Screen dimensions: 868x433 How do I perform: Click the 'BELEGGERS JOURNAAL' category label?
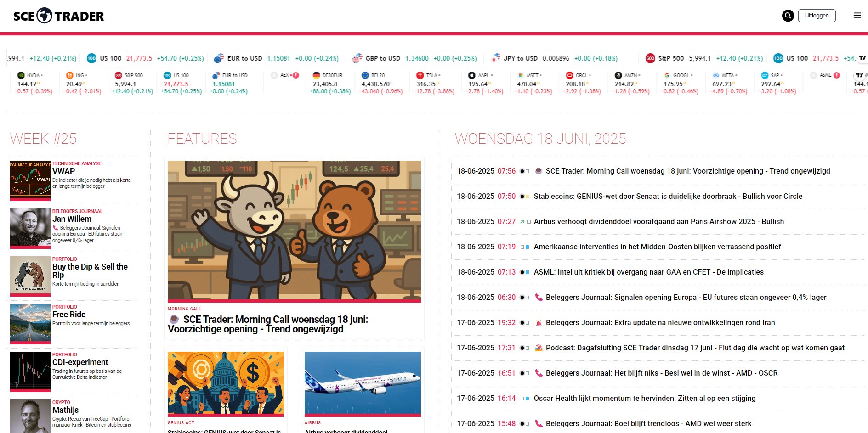point(77,211)
